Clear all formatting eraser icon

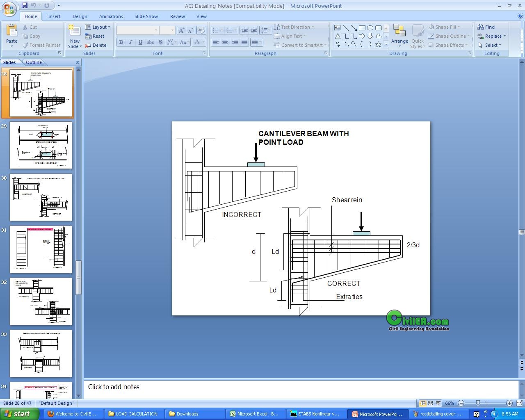point(201,30)
